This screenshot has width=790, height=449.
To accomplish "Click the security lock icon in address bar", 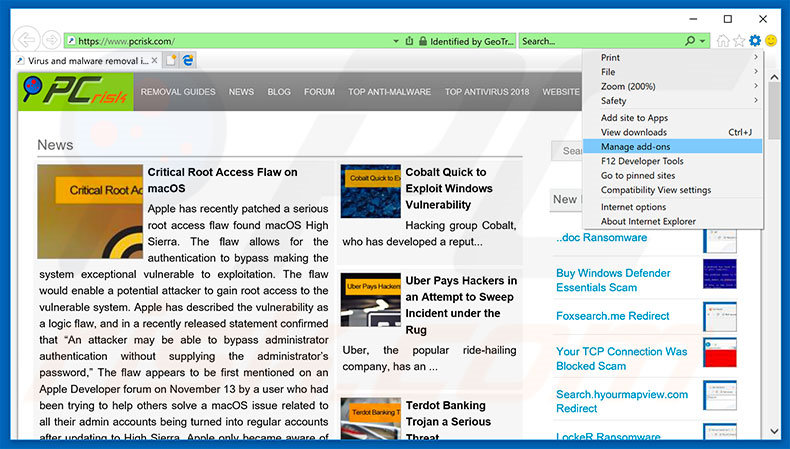I will (x=423, y=41).
